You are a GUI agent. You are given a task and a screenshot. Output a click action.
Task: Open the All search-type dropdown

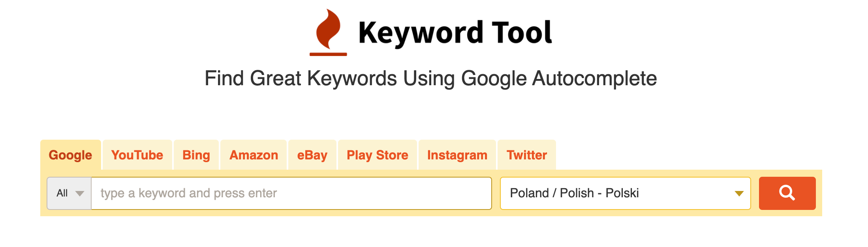coord(68,193)
